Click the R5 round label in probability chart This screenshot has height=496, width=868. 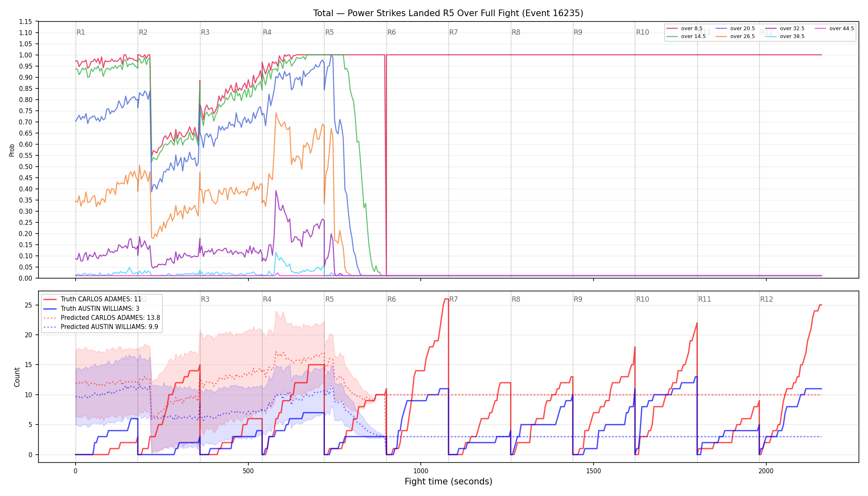click(x=329, y=32)
